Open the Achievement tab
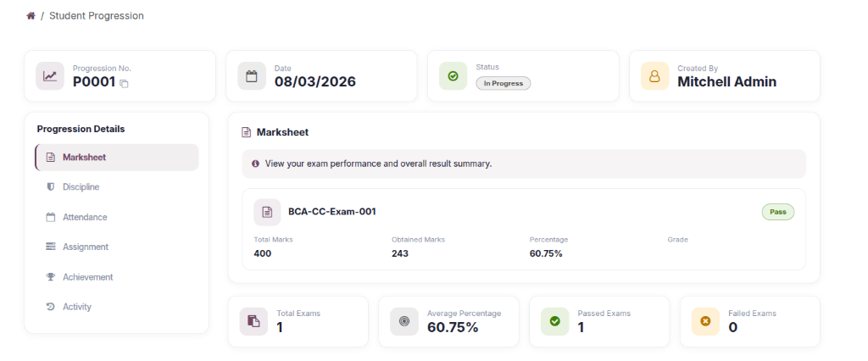 click(117, 277)
